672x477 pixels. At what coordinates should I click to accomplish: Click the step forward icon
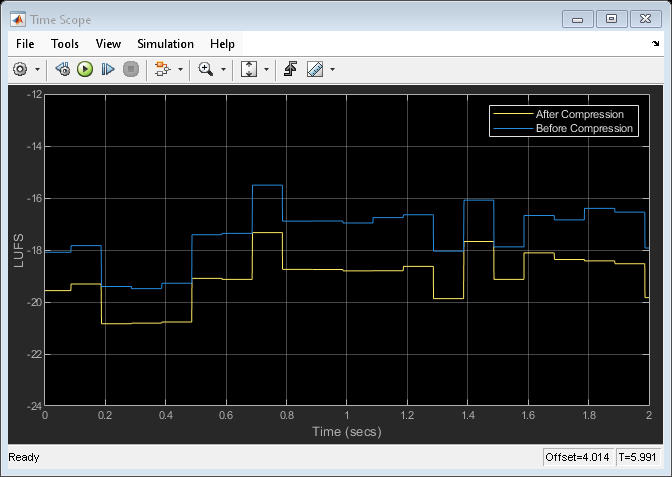[108, 69]
